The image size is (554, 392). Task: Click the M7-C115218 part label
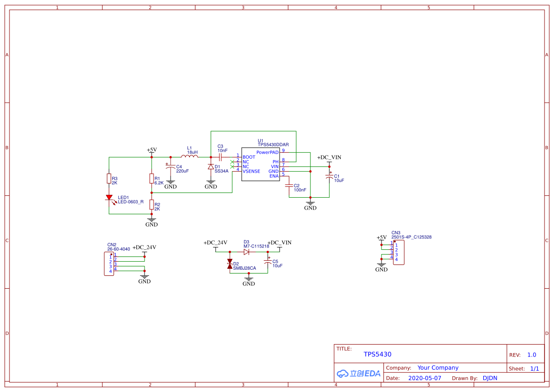(x=256, y=246)
